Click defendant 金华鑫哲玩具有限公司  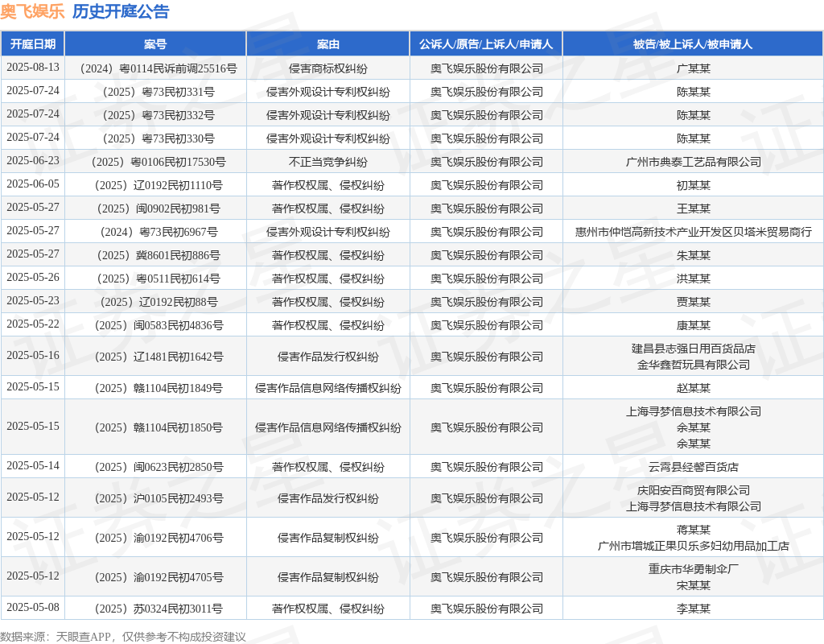pos(693,365)
